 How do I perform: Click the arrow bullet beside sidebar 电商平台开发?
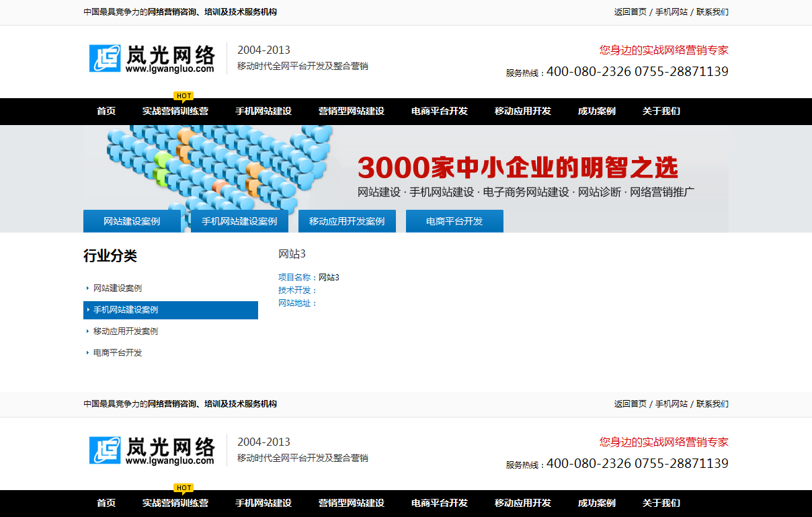[x=87, y=353]
